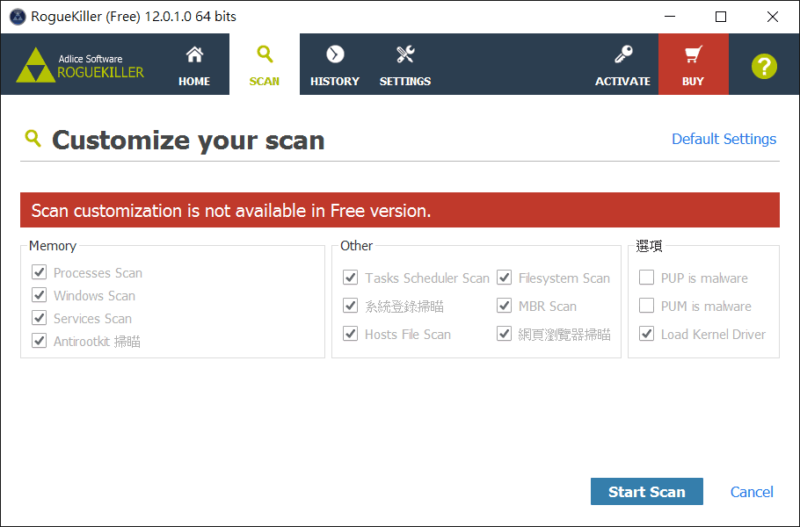Click the Activate key icon
This screenshot has height=527, width=800.
(623, 54)
